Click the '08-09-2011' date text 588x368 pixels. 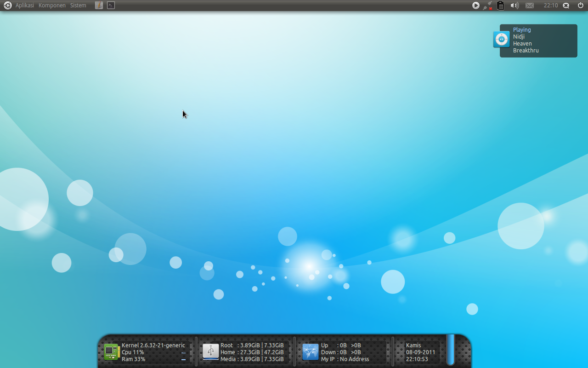point(420,352)
